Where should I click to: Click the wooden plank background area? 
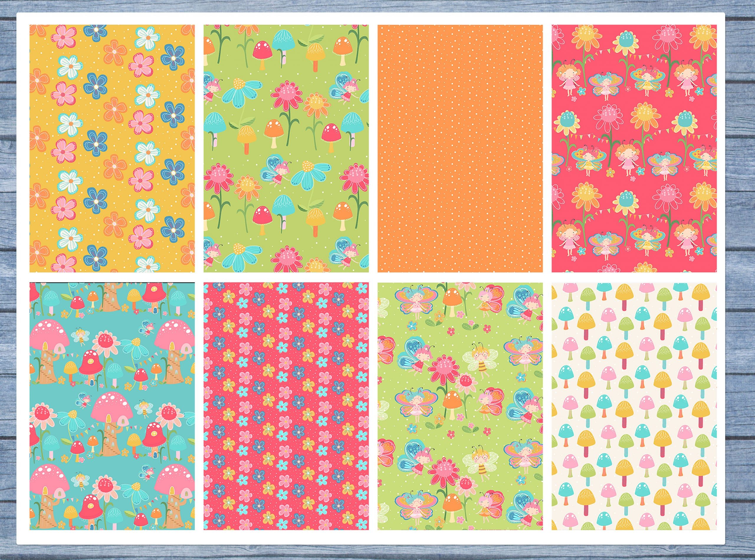[10, 271]
